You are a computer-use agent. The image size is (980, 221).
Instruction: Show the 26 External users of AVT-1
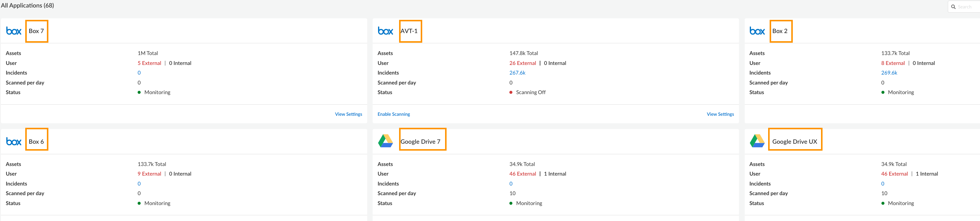pyautogui.click(x=523, y=63)
